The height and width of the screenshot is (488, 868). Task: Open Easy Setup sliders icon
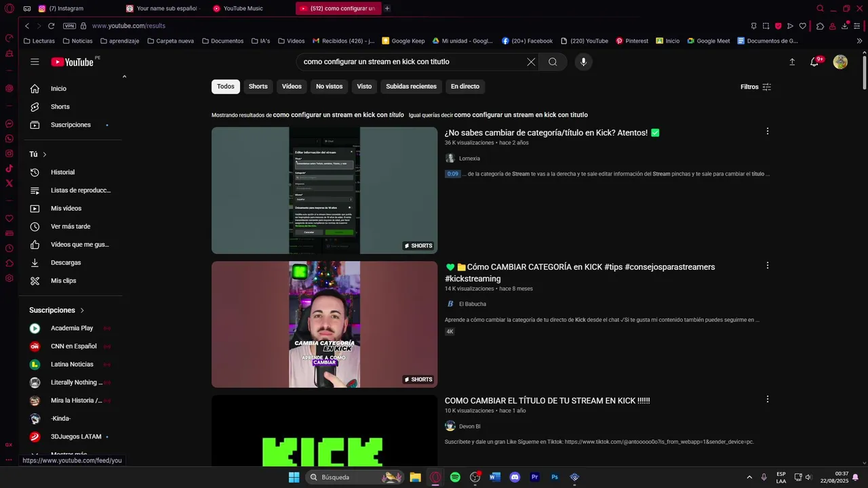858,26
